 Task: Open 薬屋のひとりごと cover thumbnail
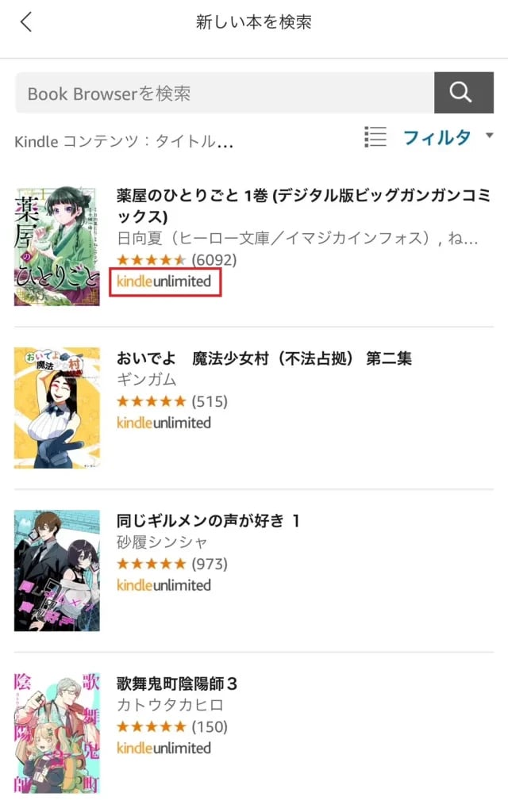click(x=56, y=246)
